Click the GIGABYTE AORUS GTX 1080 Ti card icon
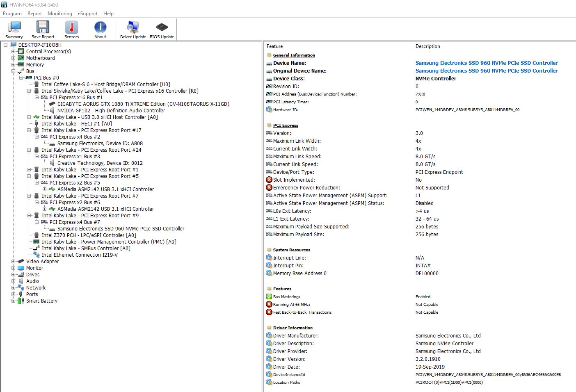The height and width of the screenshot is (392, 576). pyautogui.click(x=52, y=104)
